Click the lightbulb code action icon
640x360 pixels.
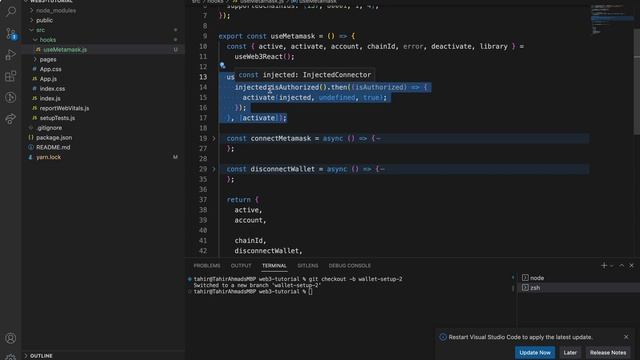click(222, 65)
